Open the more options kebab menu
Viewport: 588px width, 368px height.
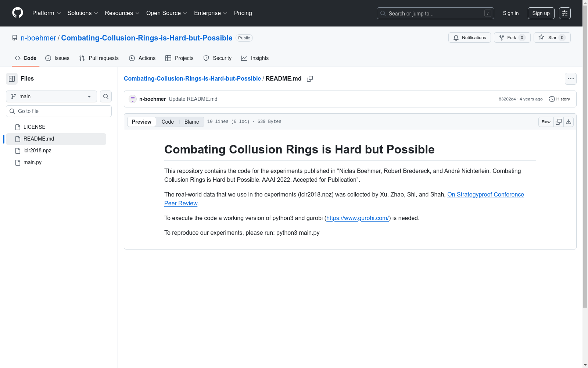(570, 78)
